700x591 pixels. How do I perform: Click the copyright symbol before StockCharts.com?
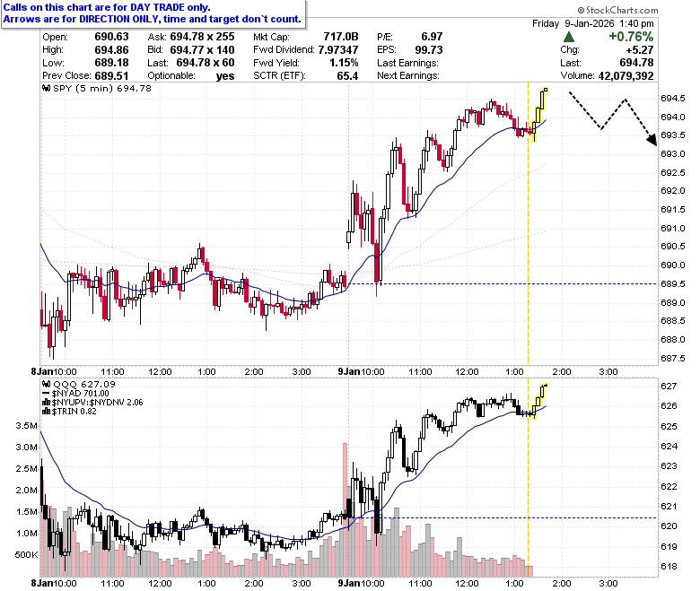[x=581, y=10]
